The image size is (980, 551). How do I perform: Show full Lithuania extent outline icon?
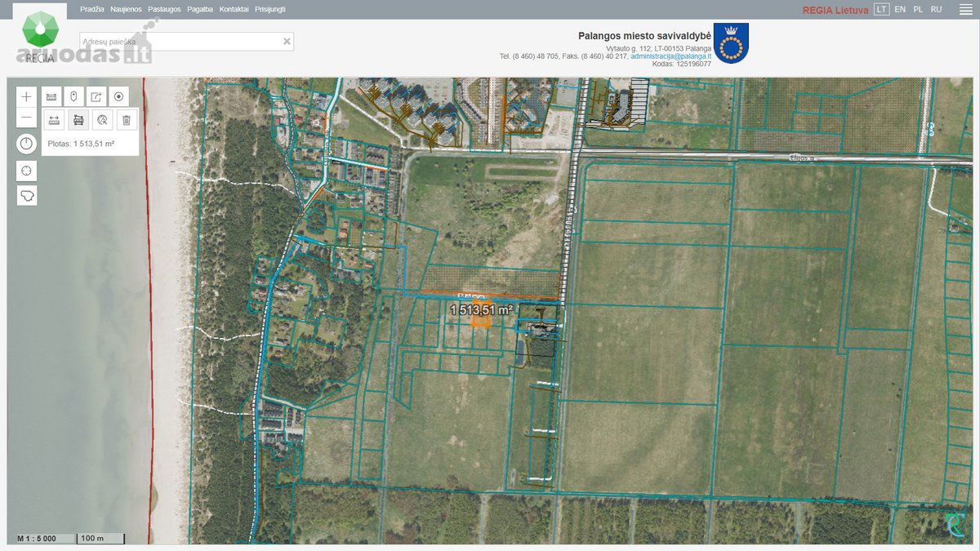(27, 196)
